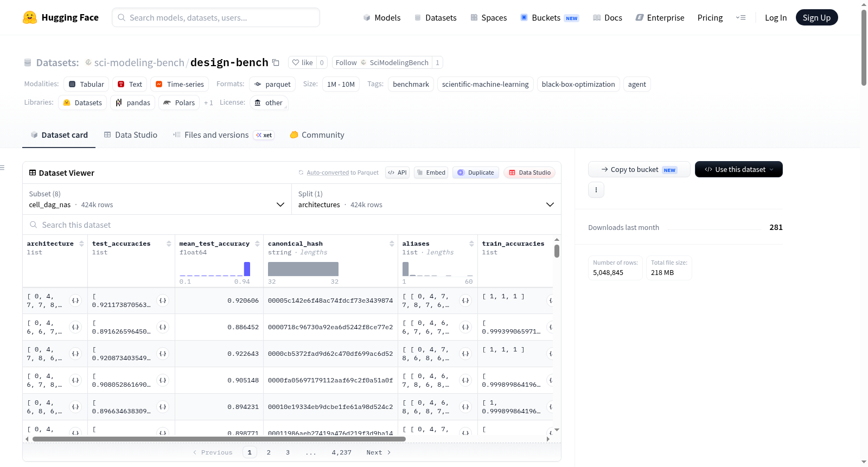Expand JSON for the 0.921173870563 test_accuracies cell
Viewport: 868px width, 467px height.
click(x=163, y=300)
